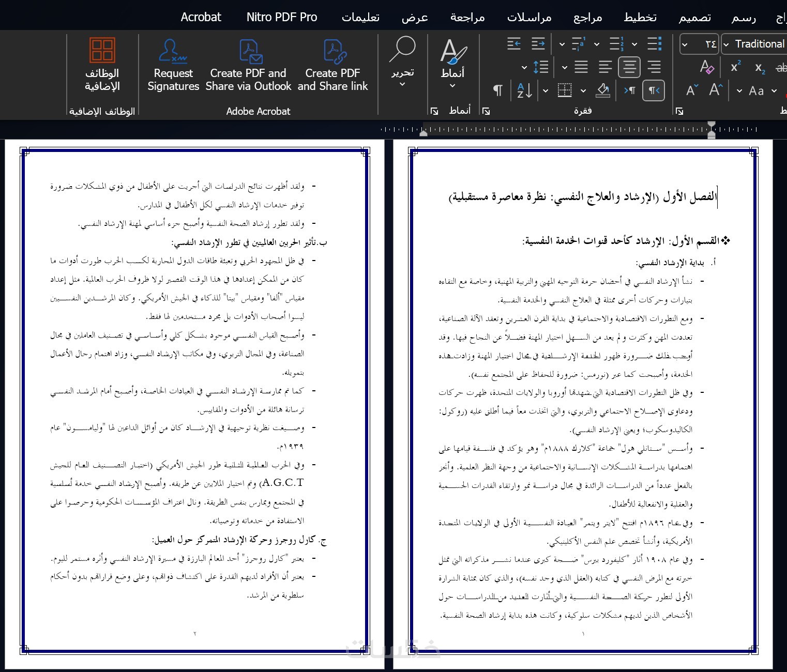Viewport: 787px width, 672px height.
Task: Apply a multilevel list to the paragraph
Action: pos(578,44)
